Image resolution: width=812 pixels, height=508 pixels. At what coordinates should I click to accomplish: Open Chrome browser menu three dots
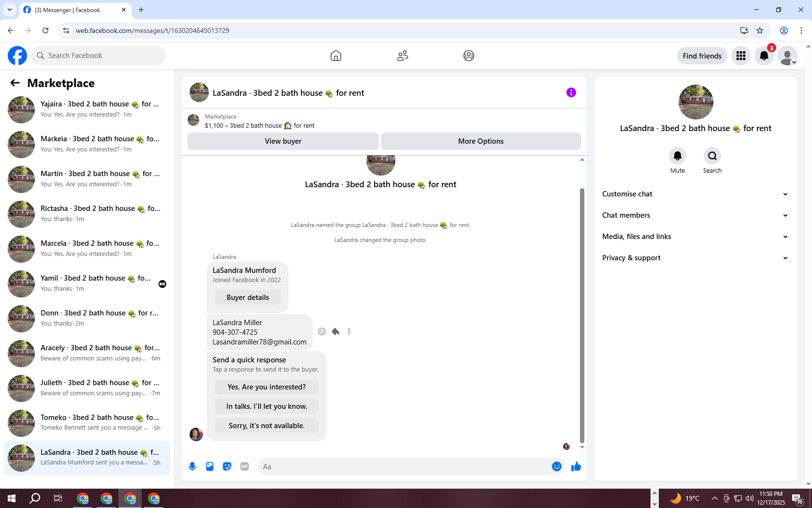(801, 30)
